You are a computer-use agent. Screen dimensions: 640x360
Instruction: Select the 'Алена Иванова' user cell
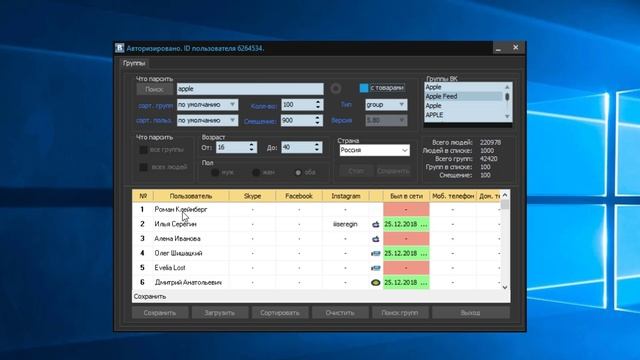click(191, 239)
